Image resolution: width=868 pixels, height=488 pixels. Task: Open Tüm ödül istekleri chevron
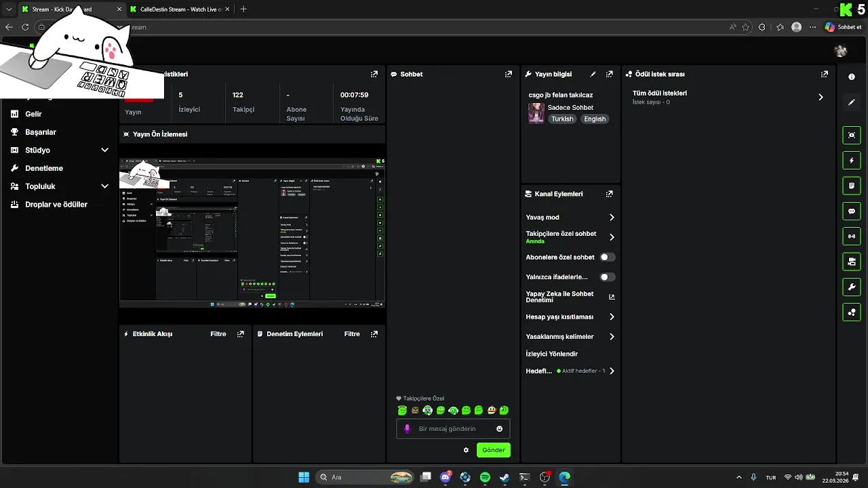click(821, 97)
